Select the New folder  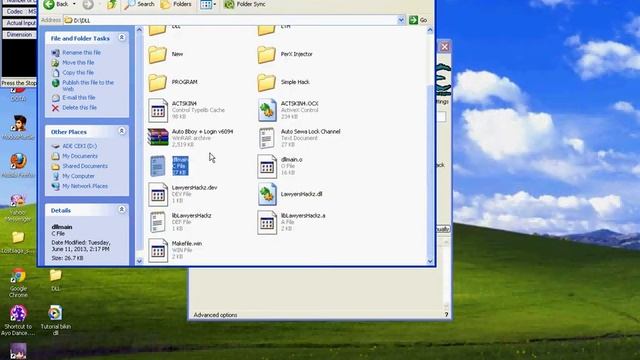166,54
